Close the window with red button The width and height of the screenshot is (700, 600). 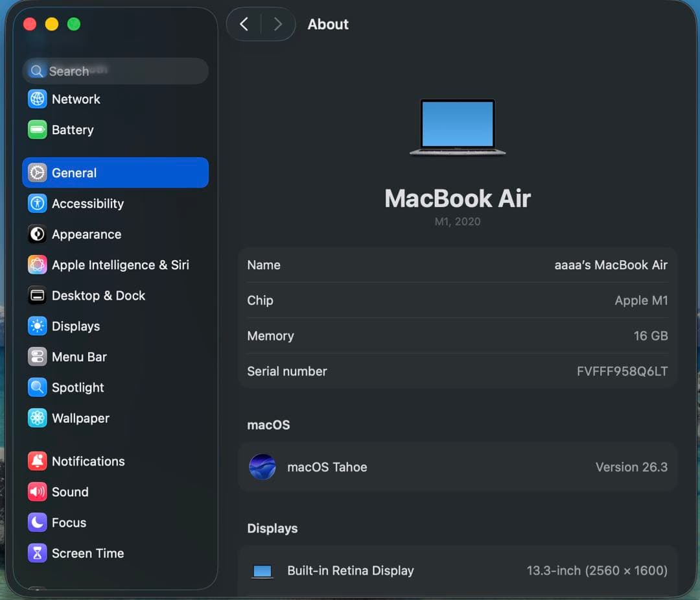tap(29, 24)
